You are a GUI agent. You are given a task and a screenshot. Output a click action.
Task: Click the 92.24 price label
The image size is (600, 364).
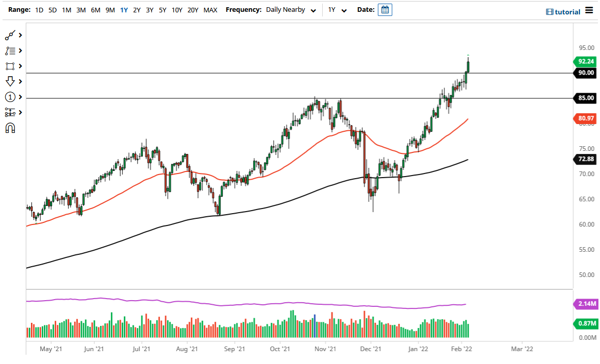[586, 61]
